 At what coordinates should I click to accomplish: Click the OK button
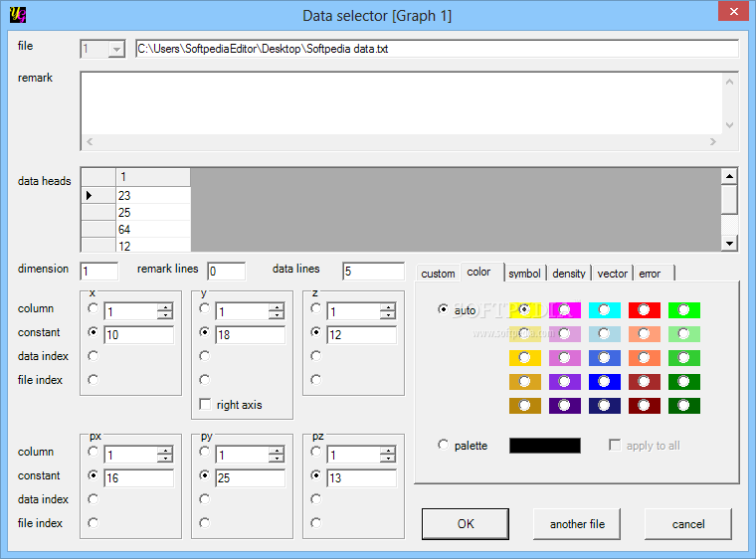pos(466,524)
